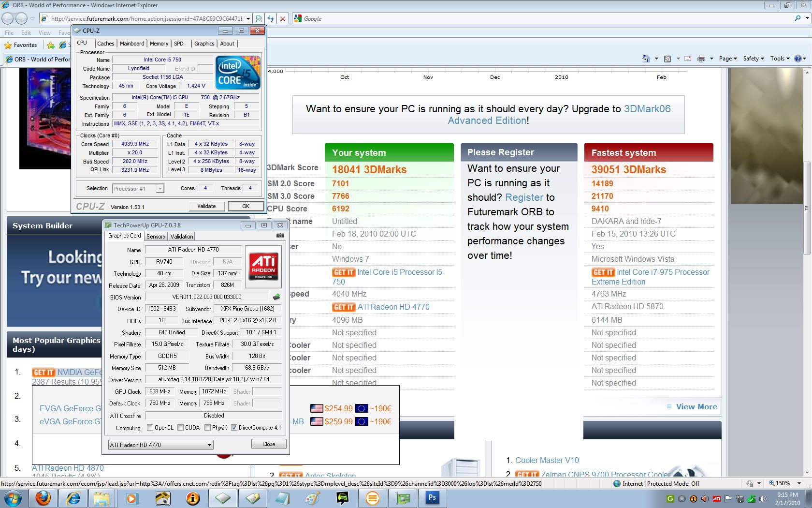Switch to the Caches tab in CPU-Z

click(106, 44)
